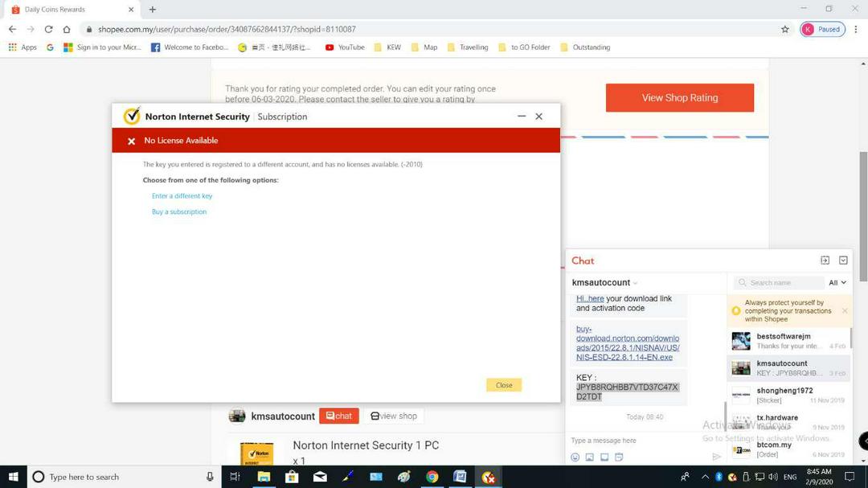
Task: Open the Mail app on the taskbar
Action: [x=320, y=477]
